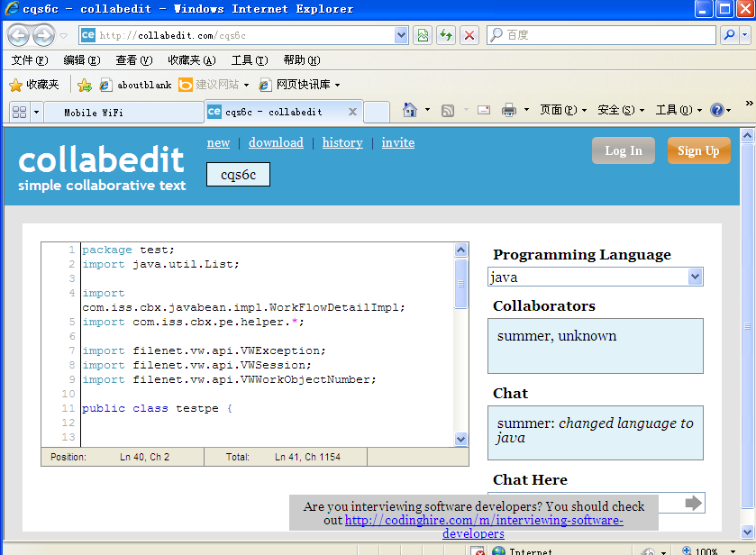Click the blue Help question mark icon
756x555 pixels.
point(717,110)
